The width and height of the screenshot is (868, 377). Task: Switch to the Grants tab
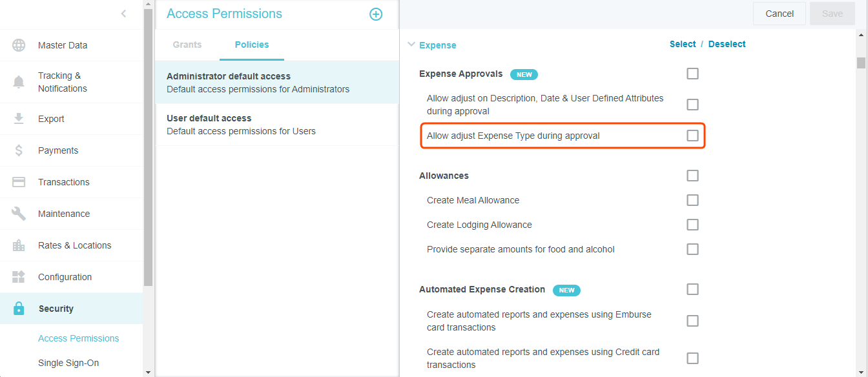(x=187, y=45)
